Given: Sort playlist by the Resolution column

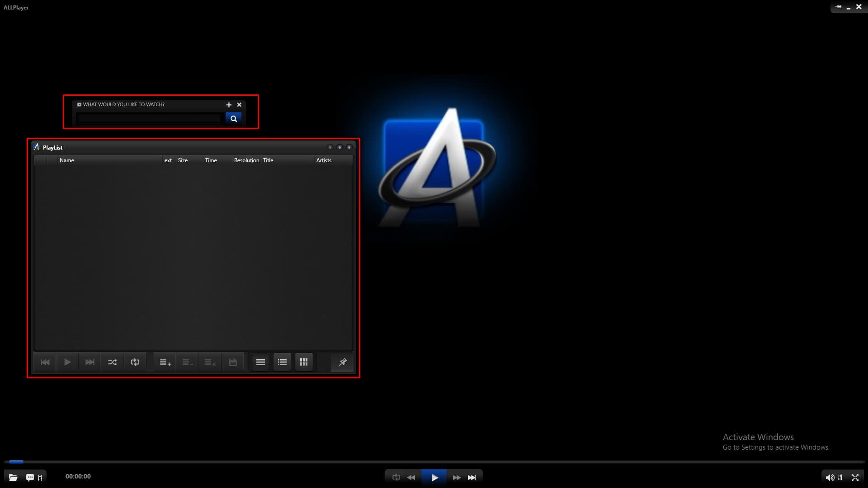Looking at the screenshot, I should tap(246, 160).
